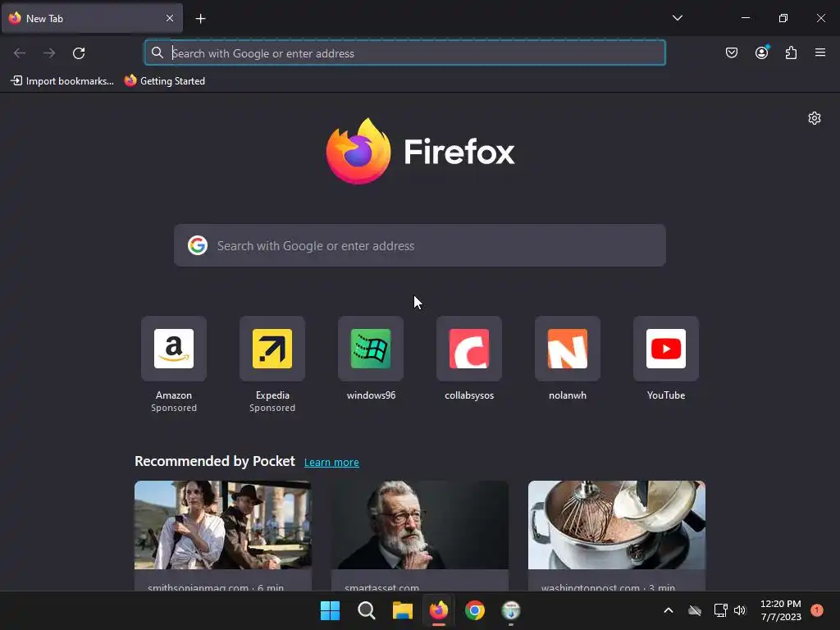This screenshot has width=840, height=630.
Task: Expand the list all tabs chevron
Action: pos(677,18)
